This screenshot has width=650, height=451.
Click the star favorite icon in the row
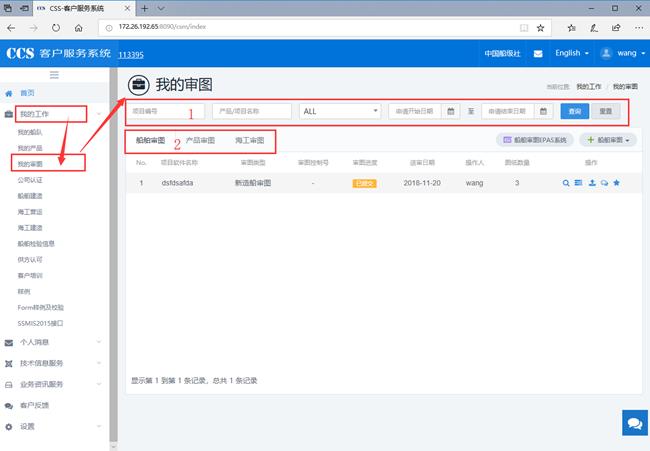click(x=616, y=183)
